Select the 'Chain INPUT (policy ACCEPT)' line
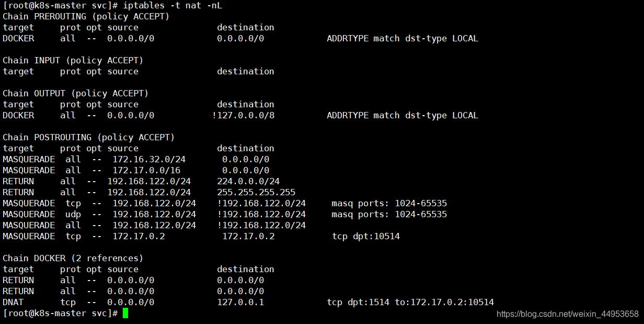This screenshot has height=324, width=644. coord(73,60)
